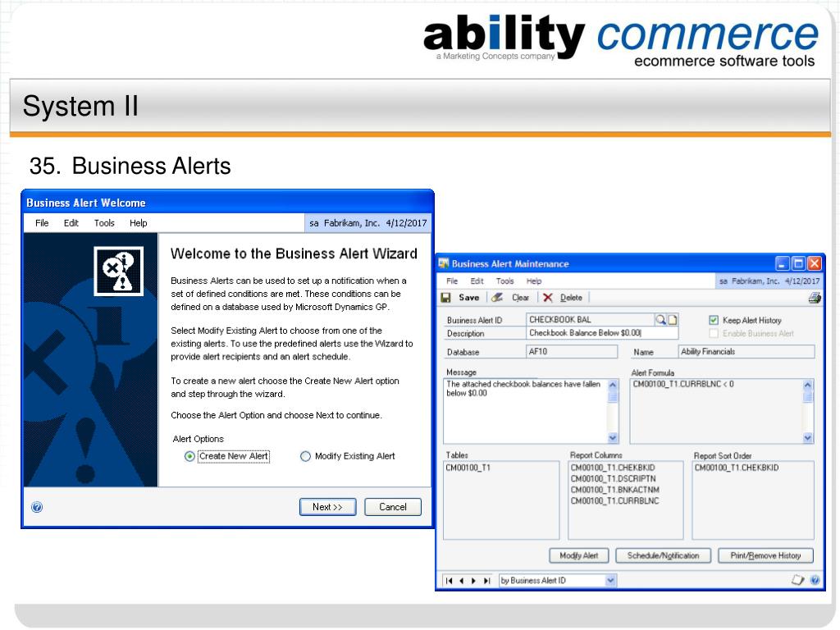Viewport: 840px width, 630px height.
Task: Open Edit menu in Business Alert Maintenance
Action: (477, 281)
